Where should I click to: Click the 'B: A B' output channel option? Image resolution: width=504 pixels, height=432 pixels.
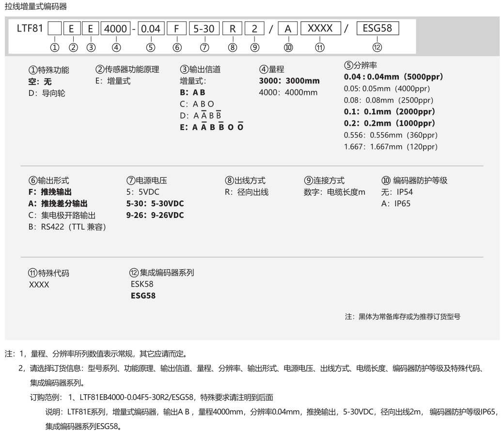pyautogui.click(x=192, y=93)
